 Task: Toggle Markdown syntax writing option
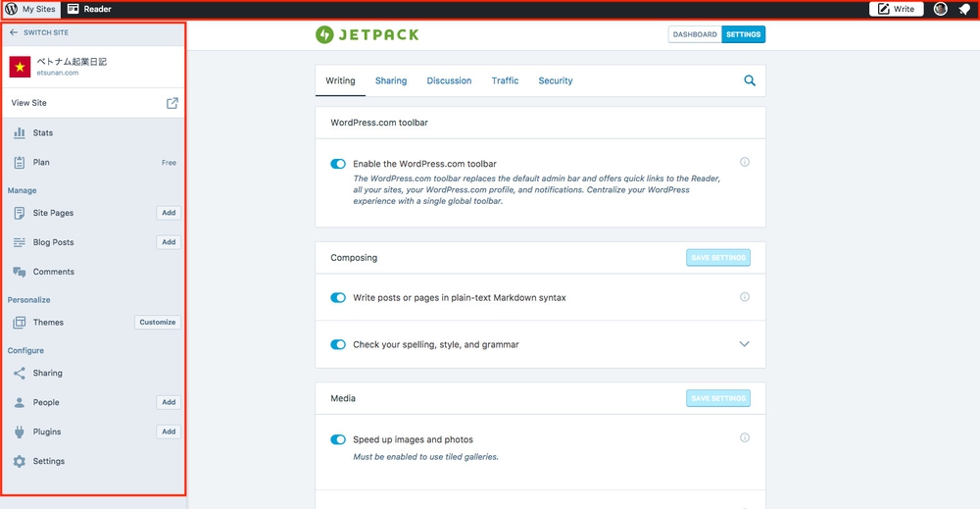338,297
